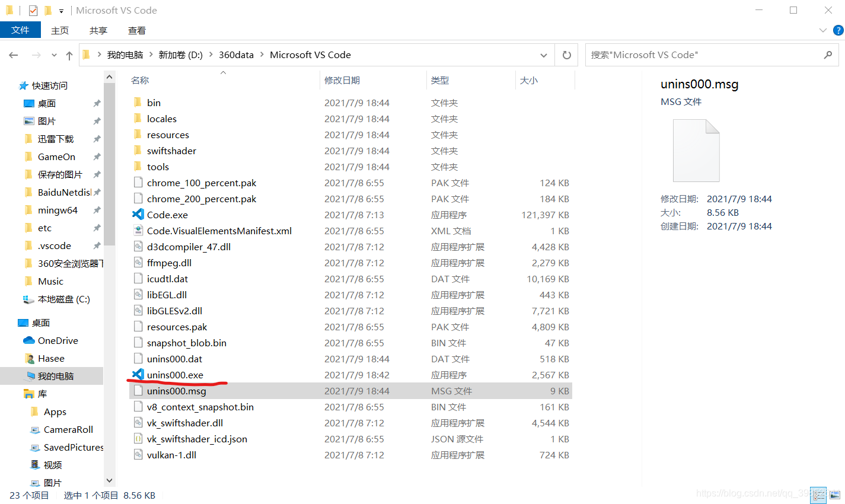This screenshot has width=845, height=504.
Task: Click the unins000.exe file icon
Action: tap(138, 375)
